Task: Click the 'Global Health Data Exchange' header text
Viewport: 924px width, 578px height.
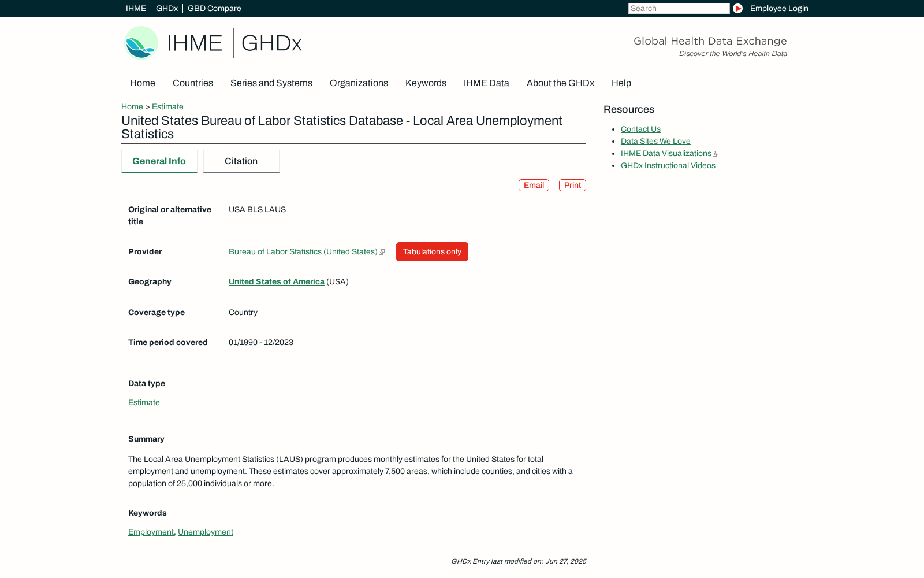Action: tap(710, 41)
